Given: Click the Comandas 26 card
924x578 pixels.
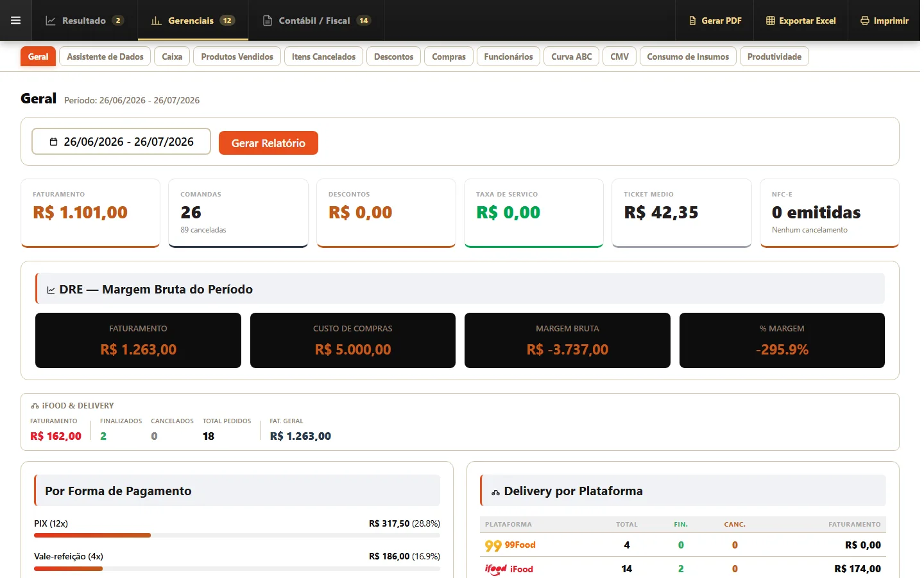Looking at the screenshot, I should pyautogui.click(x=238, y=213).
